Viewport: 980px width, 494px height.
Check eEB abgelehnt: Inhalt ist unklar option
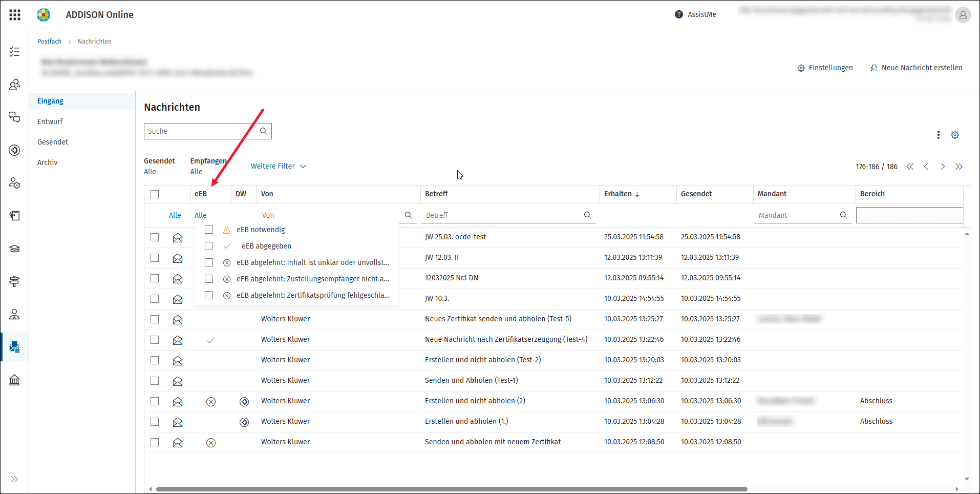coord(209,262)
